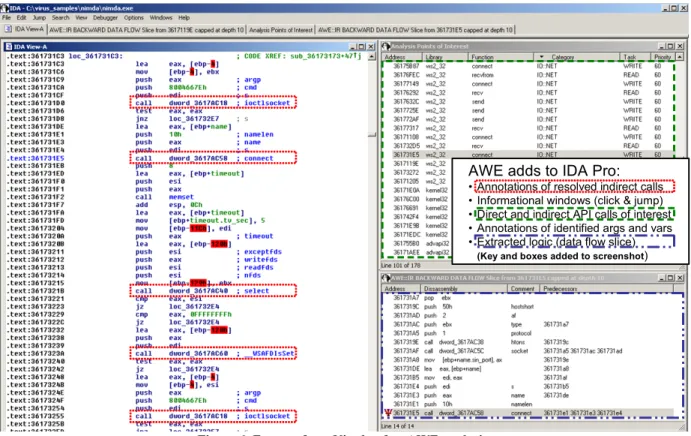Screen dimensions: 691x436
Task: Select row 36177149 connect
Action: coord(528,84)
